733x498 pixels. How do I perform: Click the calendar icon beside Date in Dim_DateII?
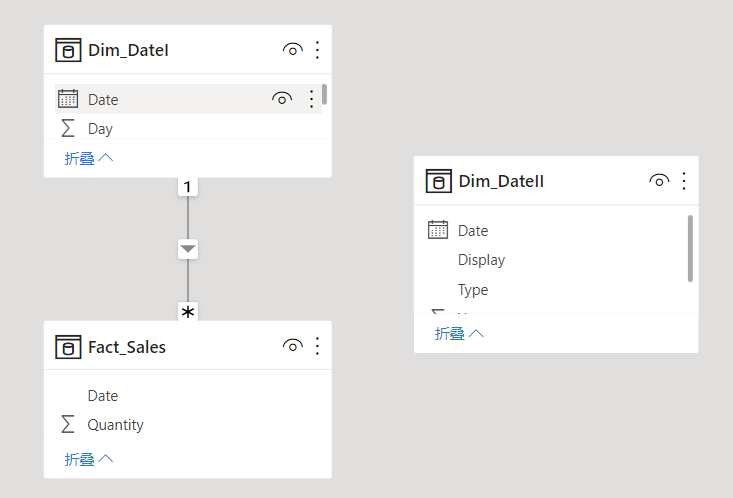[x=438, y=230]
